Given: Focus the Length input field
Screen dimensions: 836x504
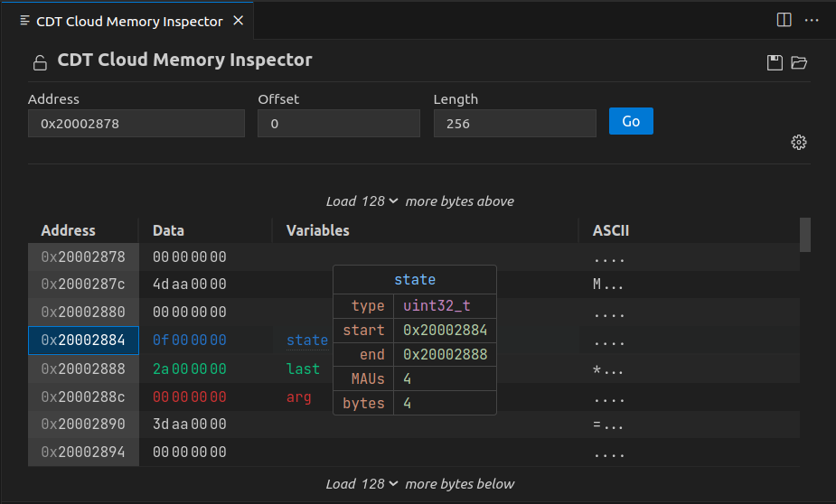Looking at the screenshot, I should point(514,124).
